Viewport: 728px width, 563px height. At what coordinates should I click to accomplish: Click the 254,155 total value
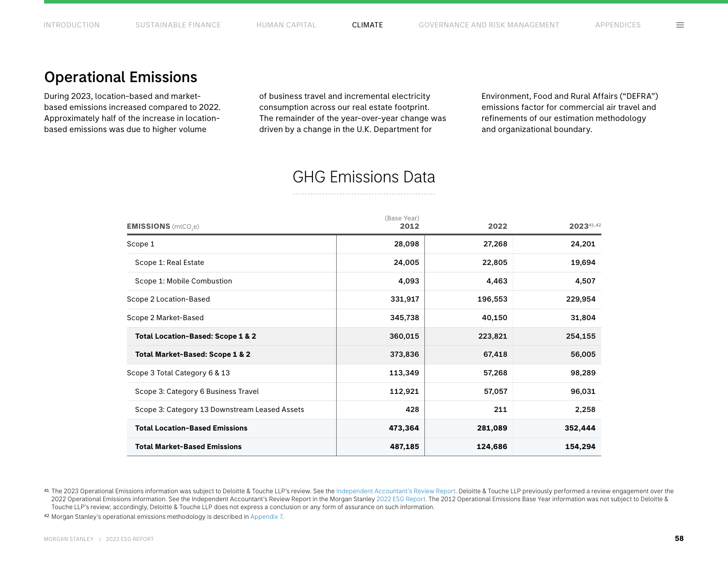click(x=581, y=336)
